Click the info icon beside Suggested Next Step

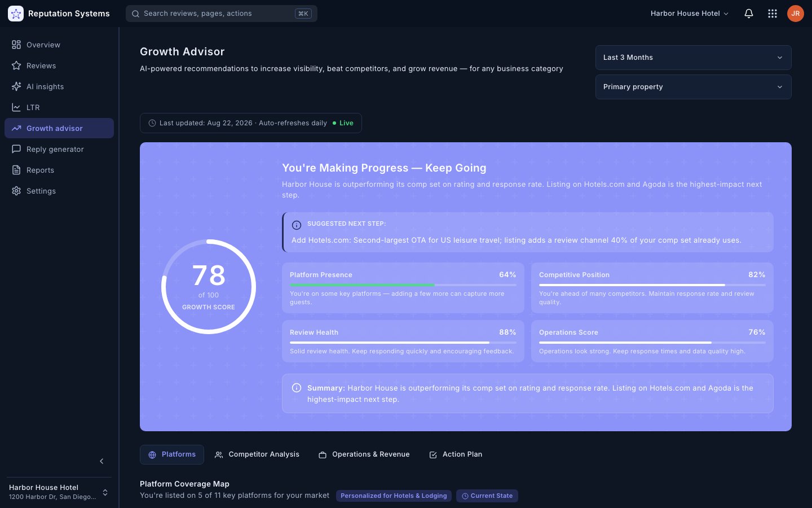[297, 225]
